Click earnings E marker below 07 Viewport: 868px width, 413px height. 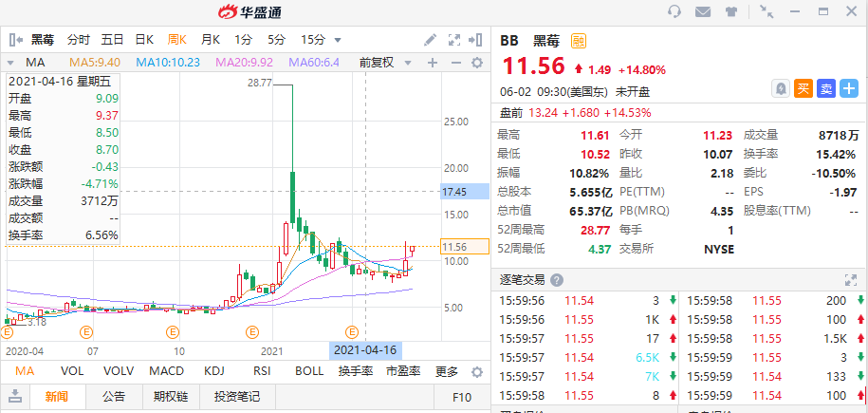pyautogui.click(x=86, y=332)
